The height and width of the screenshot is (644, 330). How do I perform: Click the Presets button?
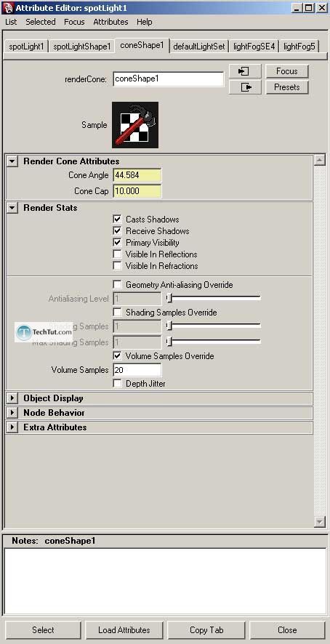pyautogui.click(x=287, y=87)
